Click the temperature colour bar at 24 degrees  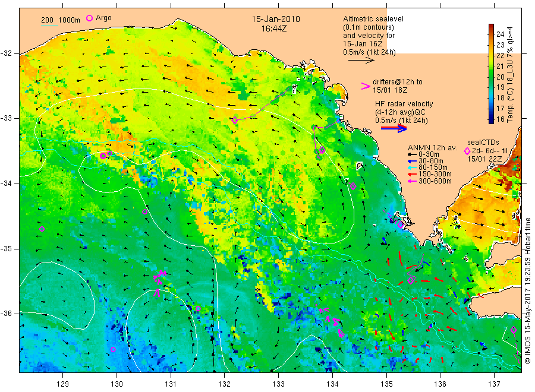(x=492, y=33)
